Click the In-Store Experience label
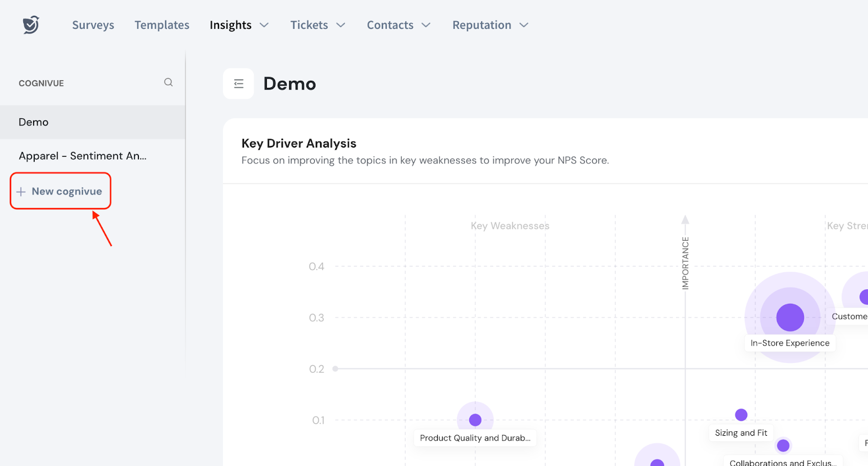The width and height of the screenshot is (868, 466). click(790, 343)
